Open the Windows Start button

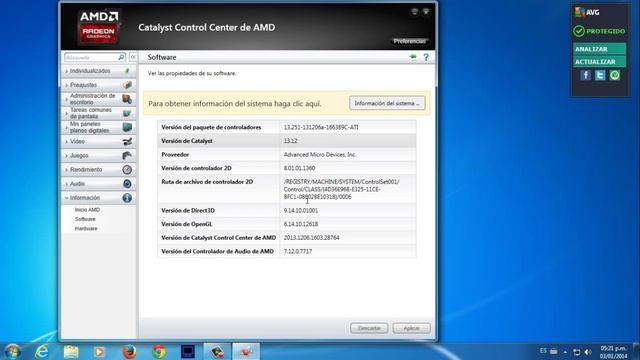(12, 351)
